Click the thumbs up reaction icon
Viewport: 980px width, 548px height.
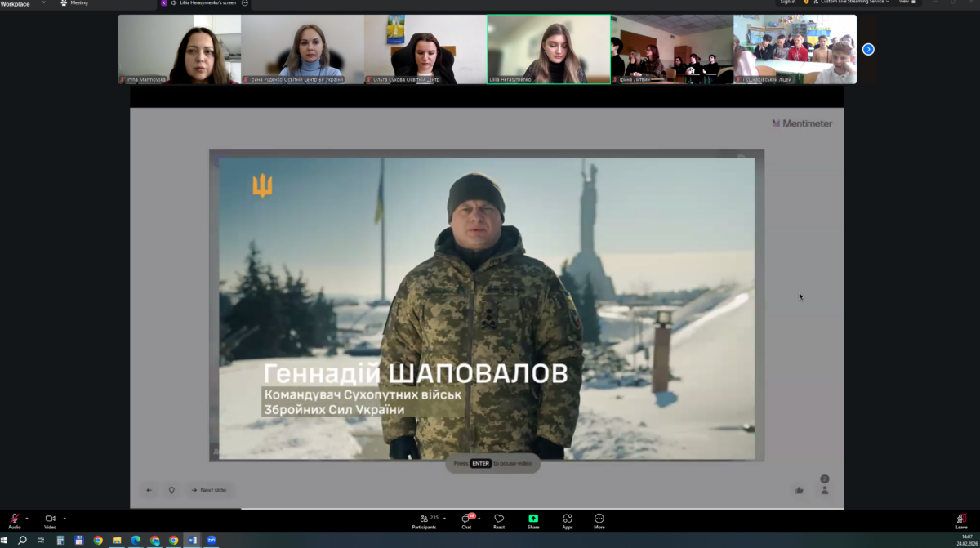pos(799,490)
